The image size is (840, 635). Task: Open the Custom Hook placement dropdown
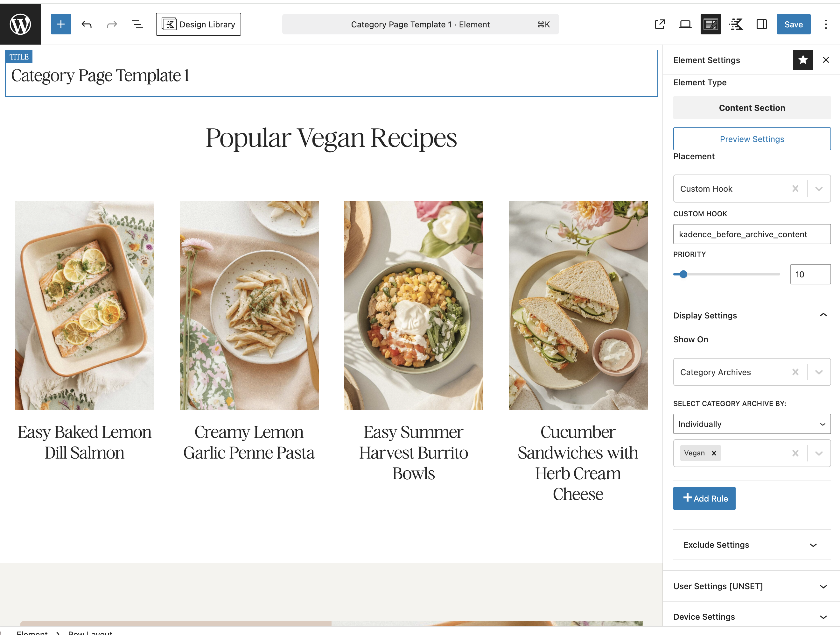coord(819,189)
